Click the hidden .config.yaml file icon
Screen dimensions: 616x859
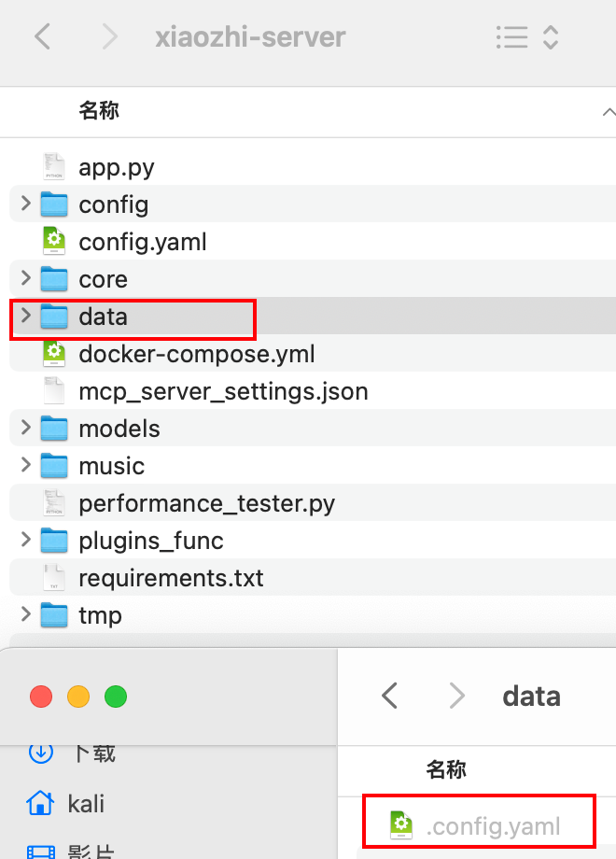(401, 825)
